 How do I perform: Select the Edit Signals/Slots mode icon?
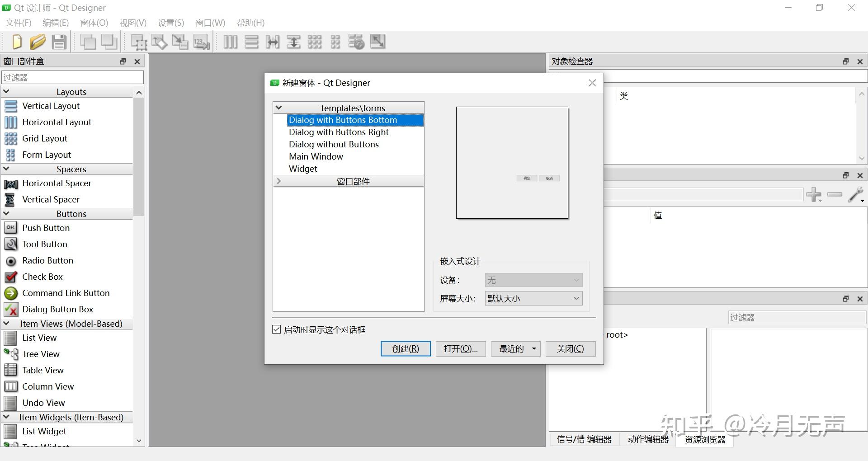(x=160, y=42)
